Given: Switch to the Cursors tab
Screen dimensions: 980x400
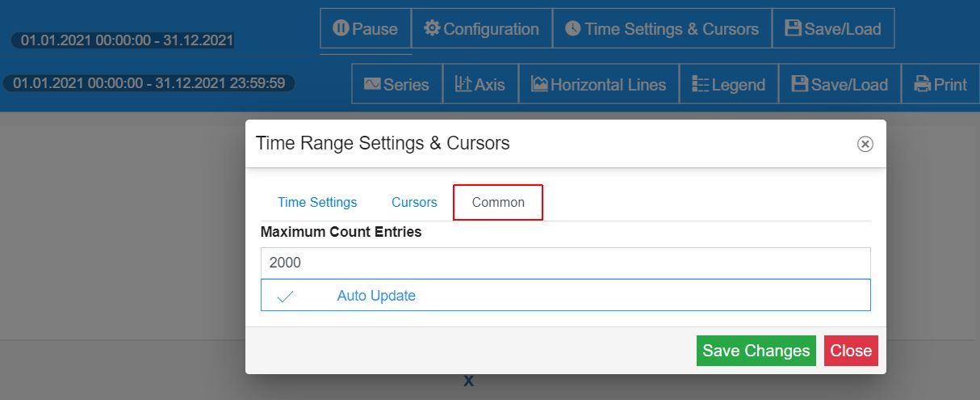Looking at the screenshot, I should pyautogui.click(x=414, y=202).
